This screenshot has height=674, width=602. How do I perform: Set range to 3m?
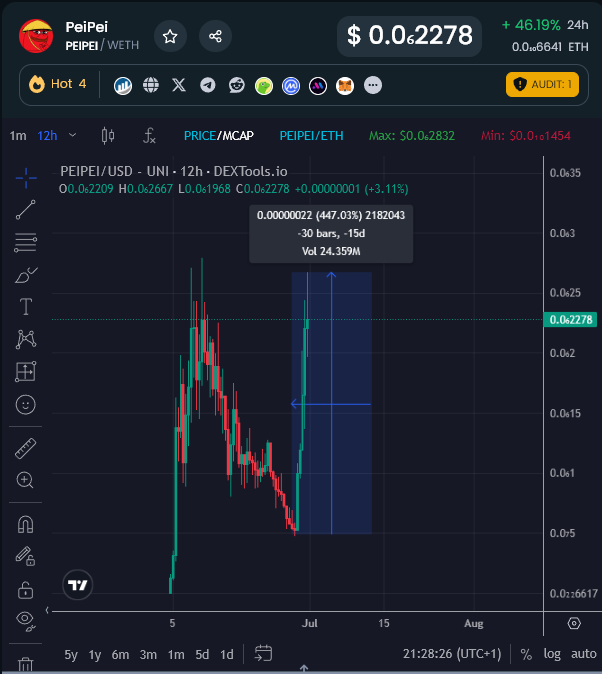(148, 655)
